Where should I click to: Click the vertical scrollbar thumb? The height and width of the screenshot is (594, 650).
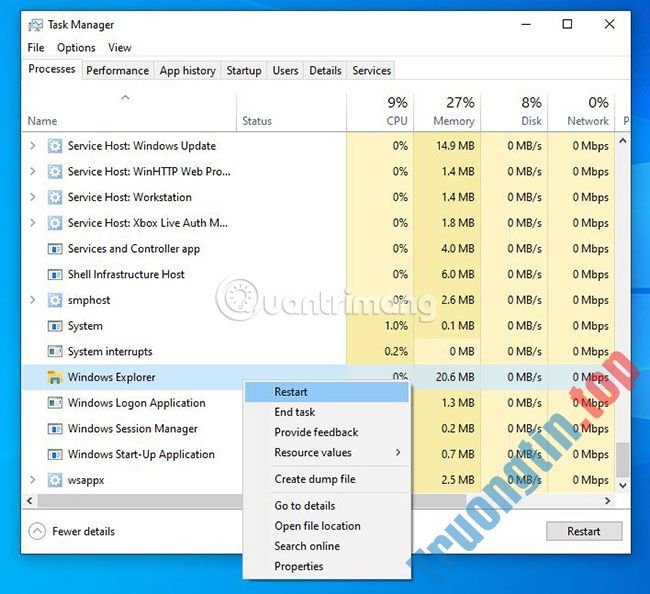(x=623, y=460)
